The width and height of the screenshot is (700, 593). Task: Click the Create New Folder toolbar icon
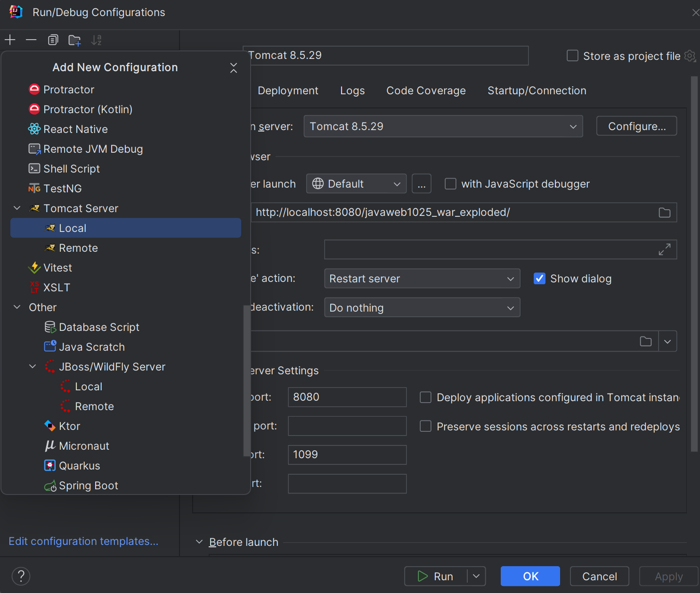[74, 40]
